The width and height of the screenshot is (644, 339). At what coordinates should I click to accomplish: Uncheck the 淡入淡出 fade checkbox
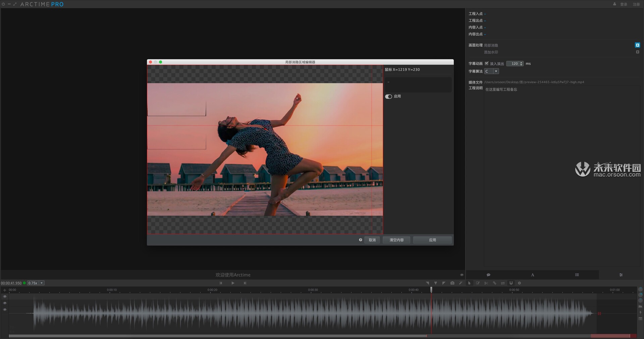[487, 63]
